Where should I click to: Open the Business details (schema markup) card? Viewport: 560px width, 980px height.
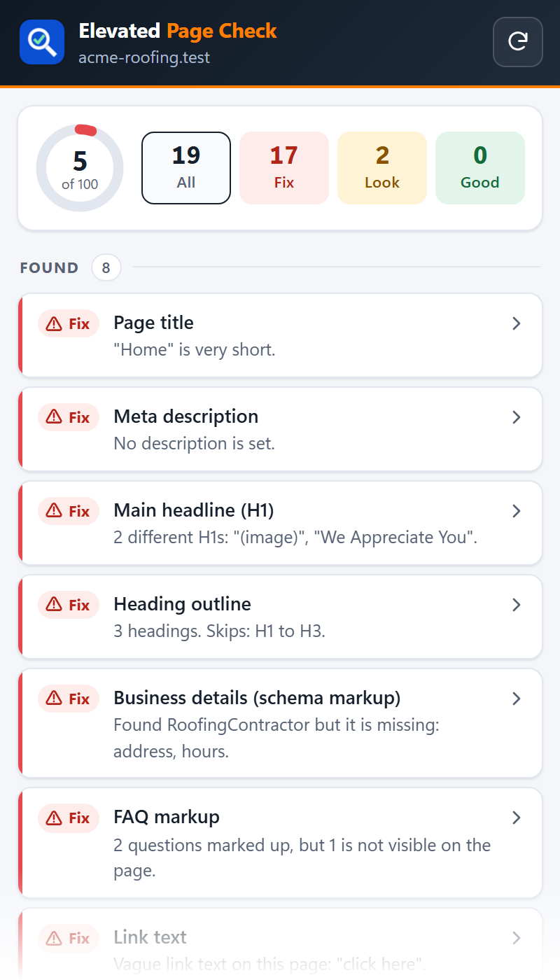tap(280, 723)
